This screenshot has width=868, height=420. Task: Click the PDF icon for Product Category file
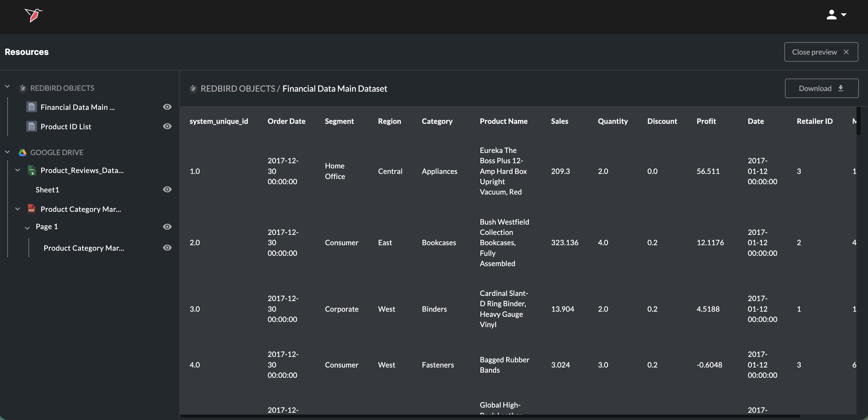(x=31, y=209)
